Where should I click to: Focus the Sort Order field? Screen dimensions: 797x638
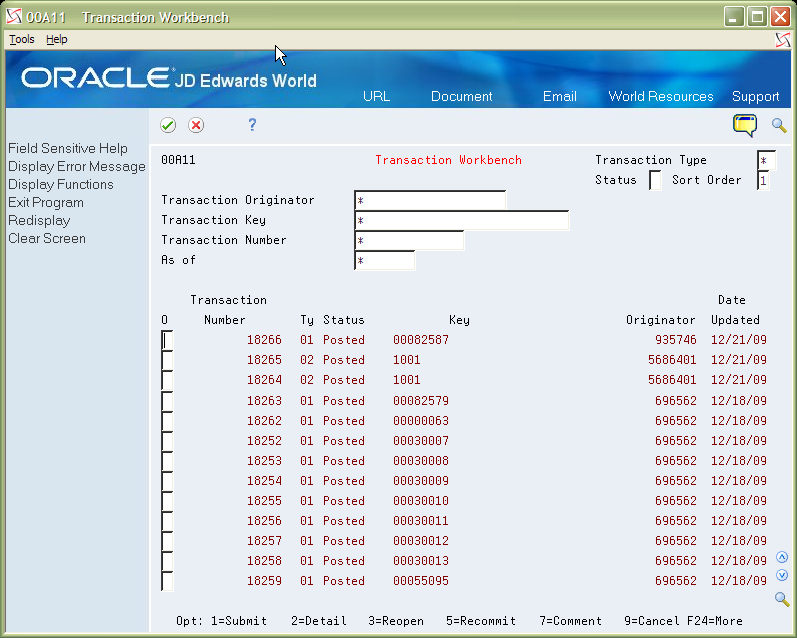[x=763, y=180]
